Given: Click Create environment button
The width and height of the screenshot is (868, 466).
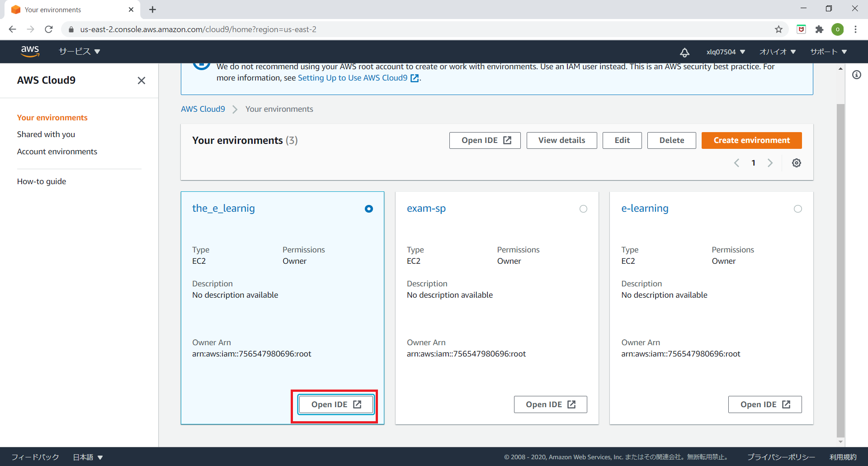Looking at the screenshot, I should point(752,140).
